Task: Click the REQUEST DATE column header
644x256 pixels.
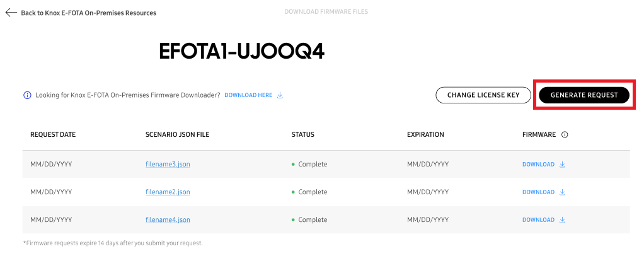Action: point(53,135)
